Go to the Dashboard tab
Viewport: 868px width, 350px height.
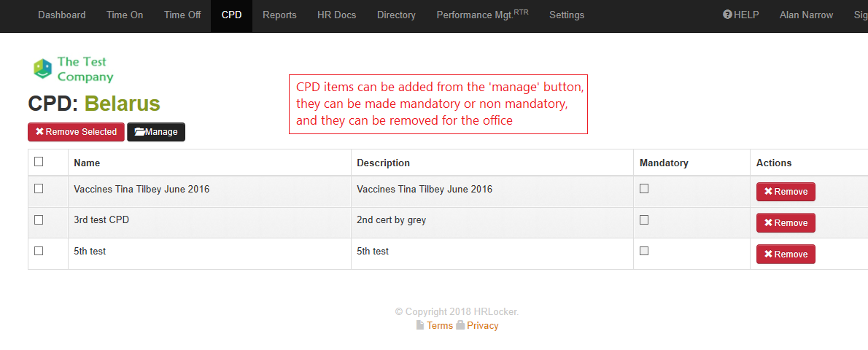click(61, 15)
